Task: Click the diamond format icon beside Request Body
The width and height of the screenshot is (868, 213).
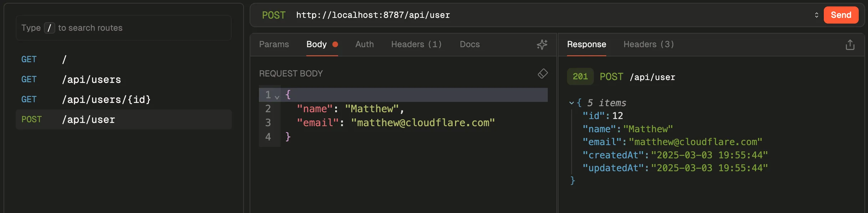Action: pos(542,73)
